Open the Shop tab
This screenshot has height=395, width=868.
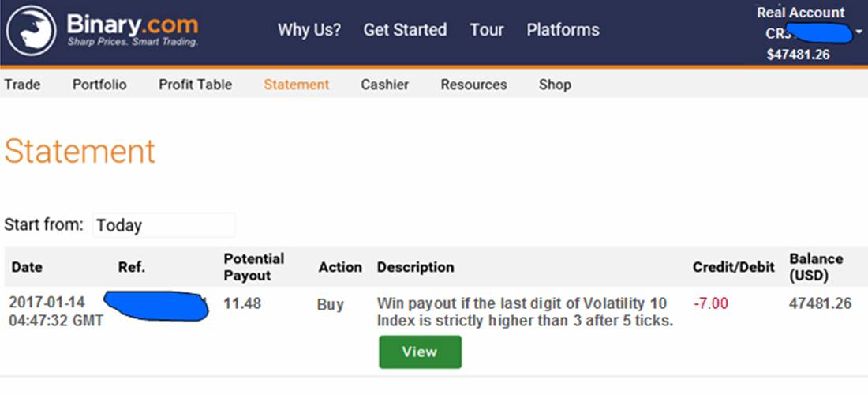tap(555, 85)
